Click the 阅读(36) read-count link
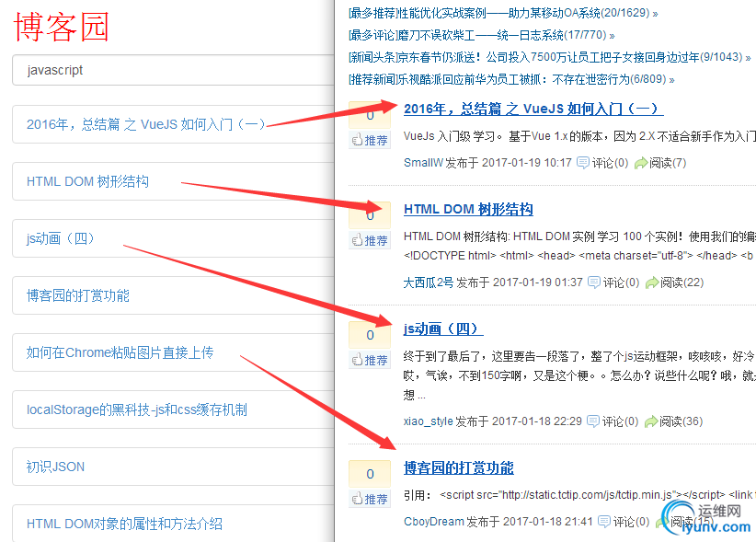This screenshot has height=542, width=756. pos(673,421)
